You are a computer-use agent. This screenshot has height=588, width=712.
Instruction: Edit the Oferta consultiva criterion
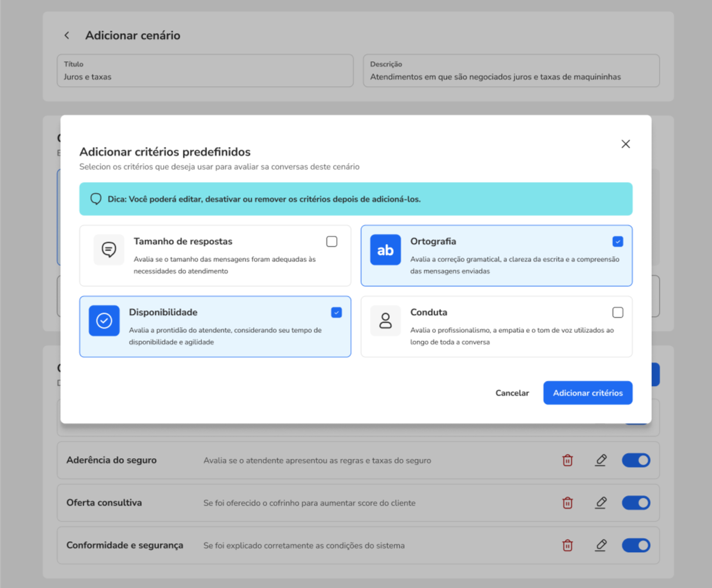tap(601, 502)
